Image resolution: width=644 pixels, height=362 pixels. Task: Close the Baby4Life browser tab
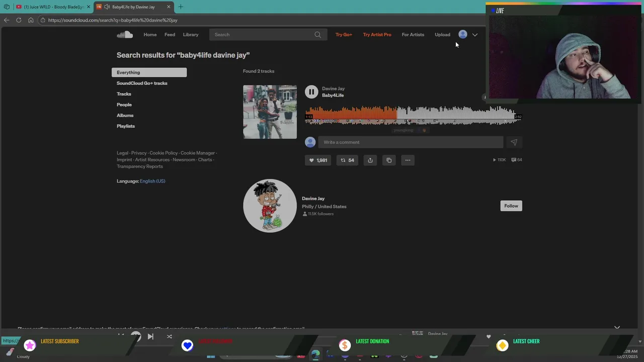pos(169,7)
